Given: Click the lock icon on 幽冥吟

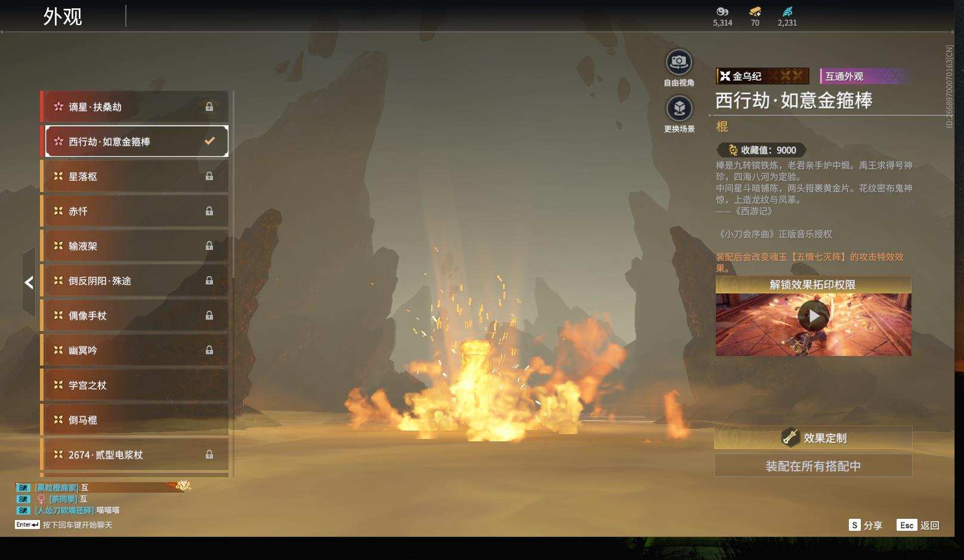Looking at the screenshot, I should (209, 350).
